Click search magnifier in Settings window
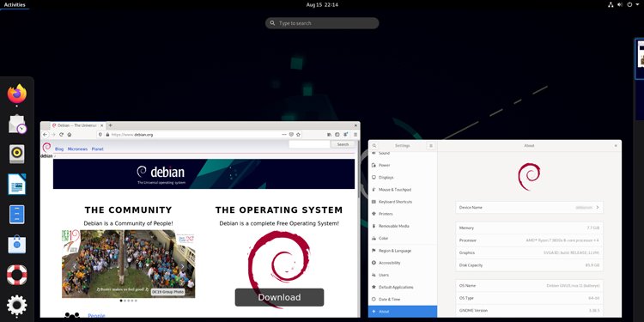Viewport: 644px width, 322px height. pyautogui.click(x=374, y=146)
